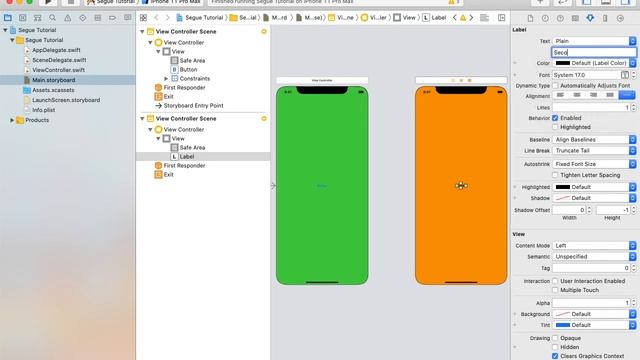This screenshot has height=360, width=640.
Task: Open the Test navigator diamond icon
Action: click(82, 18)
